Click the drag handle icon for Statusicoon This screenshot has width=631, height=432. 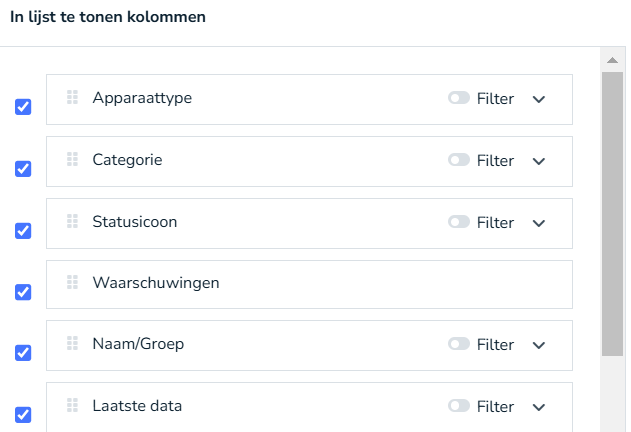72,221
